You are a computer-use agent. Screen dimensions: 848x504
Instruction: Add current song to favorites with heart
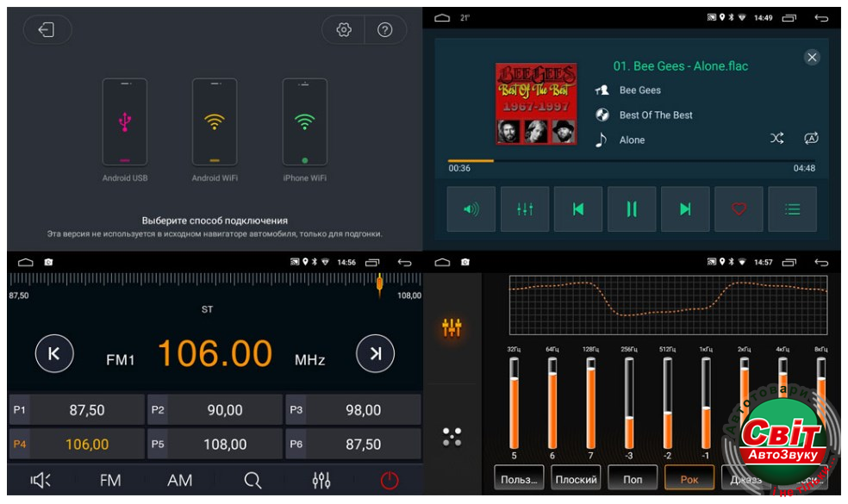point(739,209)
